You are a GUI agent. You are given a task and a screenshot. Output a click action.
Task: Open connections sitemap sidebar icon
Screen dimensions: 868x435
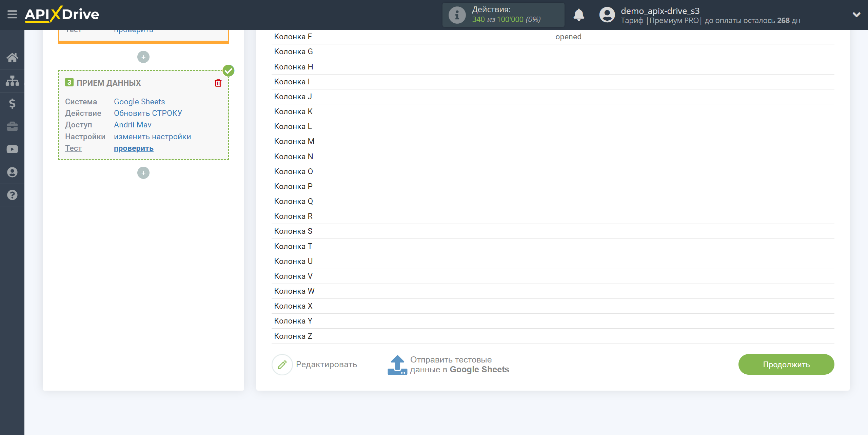point(12,81)
